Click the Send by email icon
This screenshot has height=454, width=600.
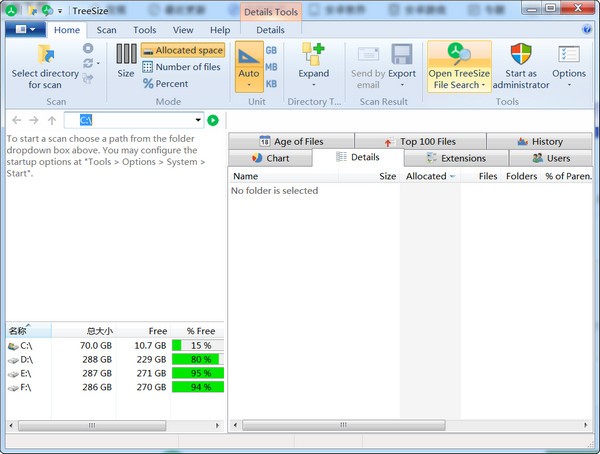[368, 56]
